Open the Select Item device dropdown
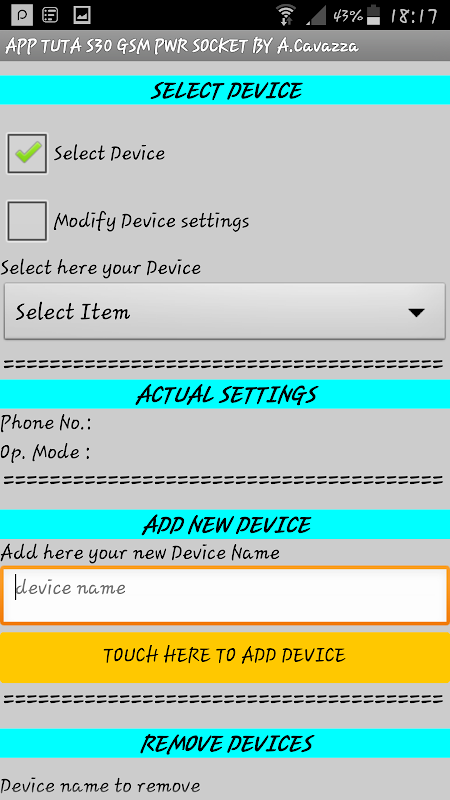Viewport: 450px width, 800px height. (x=224, y=311)
